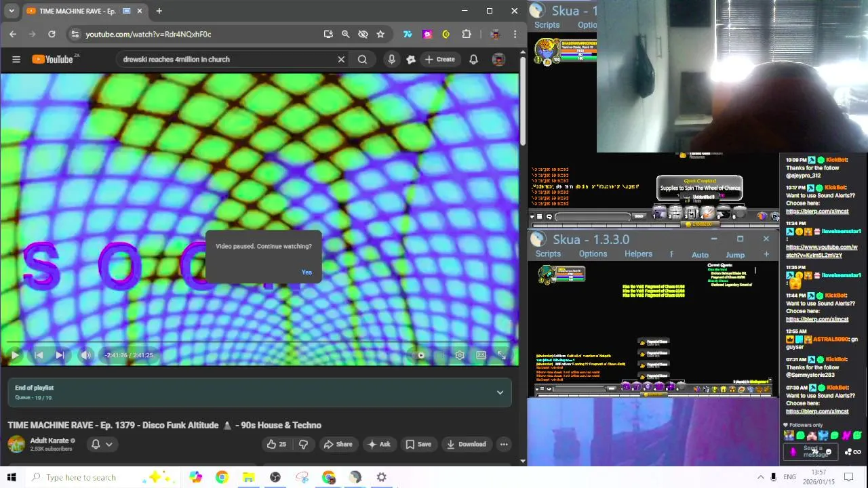Open the blerp.com link in 07:30 AM message
The image size is (868, 488).
(x=817, y=411)
